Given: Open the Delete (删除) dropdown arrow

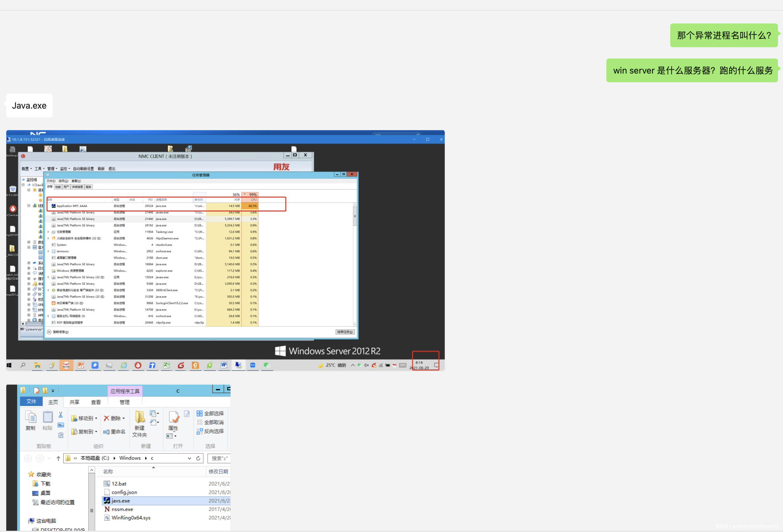Looking at the screenshot, I should click(x=124, y=418).
